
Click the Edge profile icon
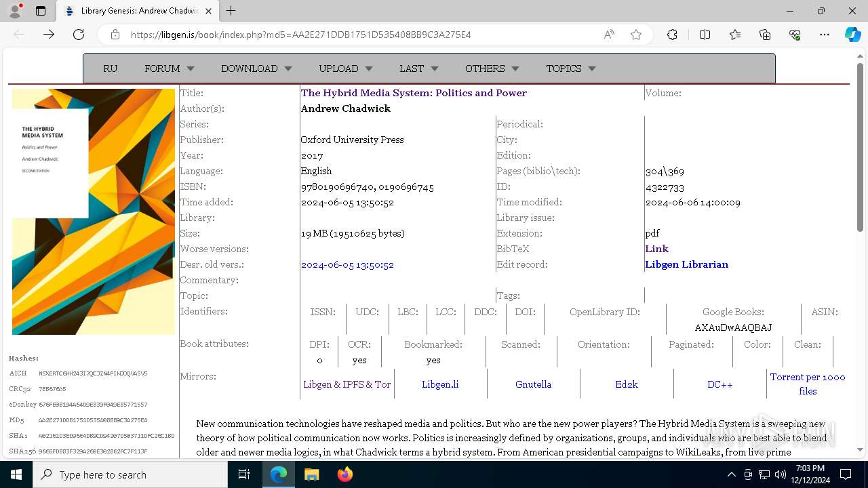coord(15,11)
